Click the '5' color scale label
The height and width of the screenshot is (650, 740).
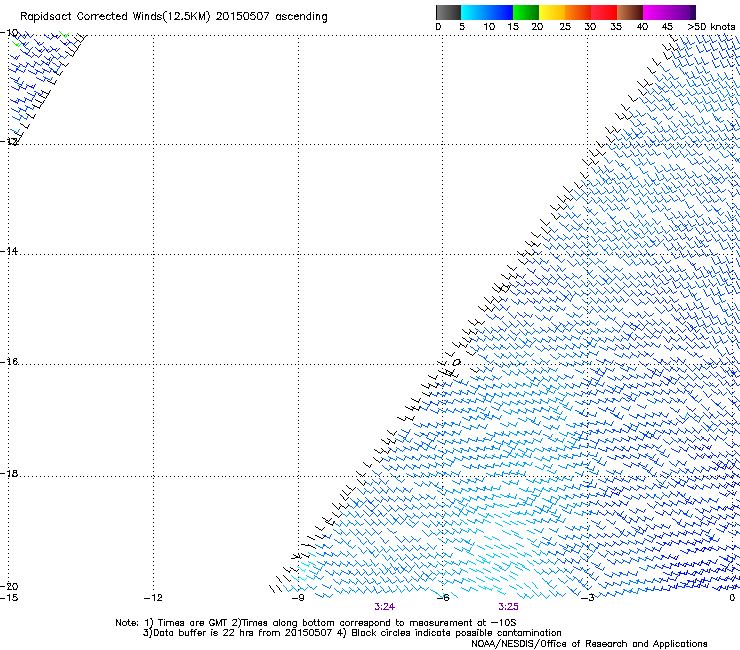click(462, 27)
